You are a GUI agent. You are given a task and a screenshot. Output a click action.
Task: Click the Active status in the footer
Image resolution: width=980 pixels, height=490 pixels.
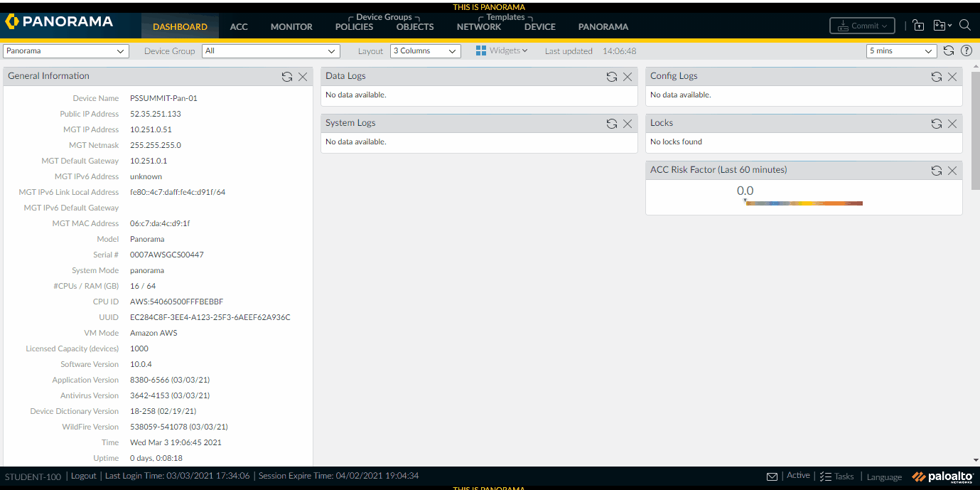click(798, 476)
